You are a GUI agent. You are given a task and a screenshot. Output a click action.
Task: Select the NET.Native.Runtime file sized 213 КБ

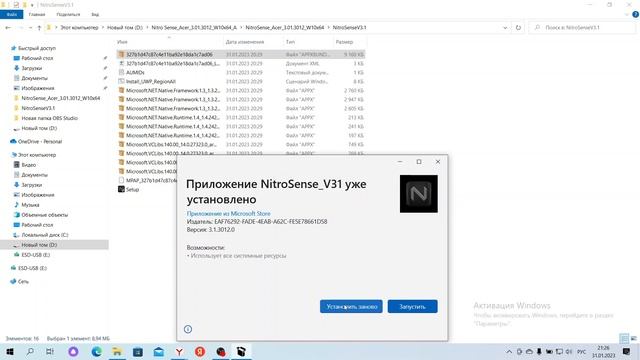[241, 118]
